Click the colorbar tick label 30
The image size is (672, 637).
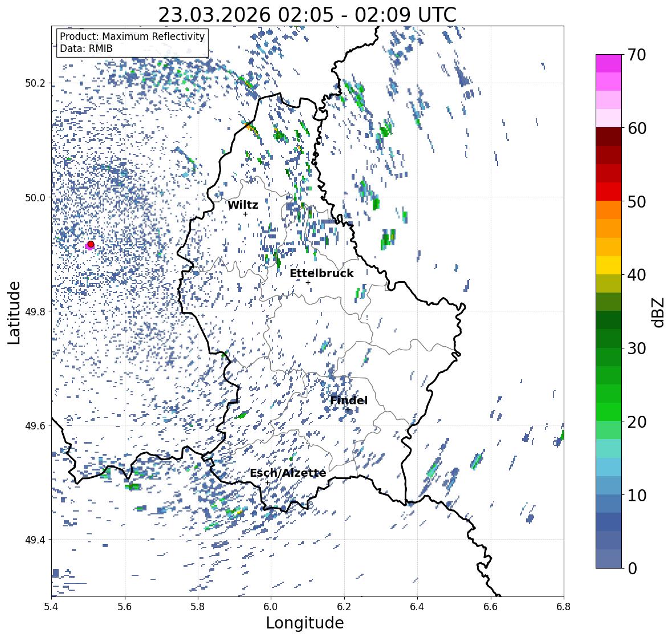coord(637,348)
